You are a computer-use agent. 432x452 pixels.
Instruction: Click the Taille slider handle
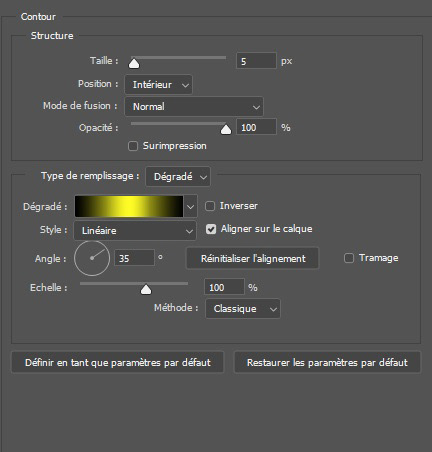point(134,63)
